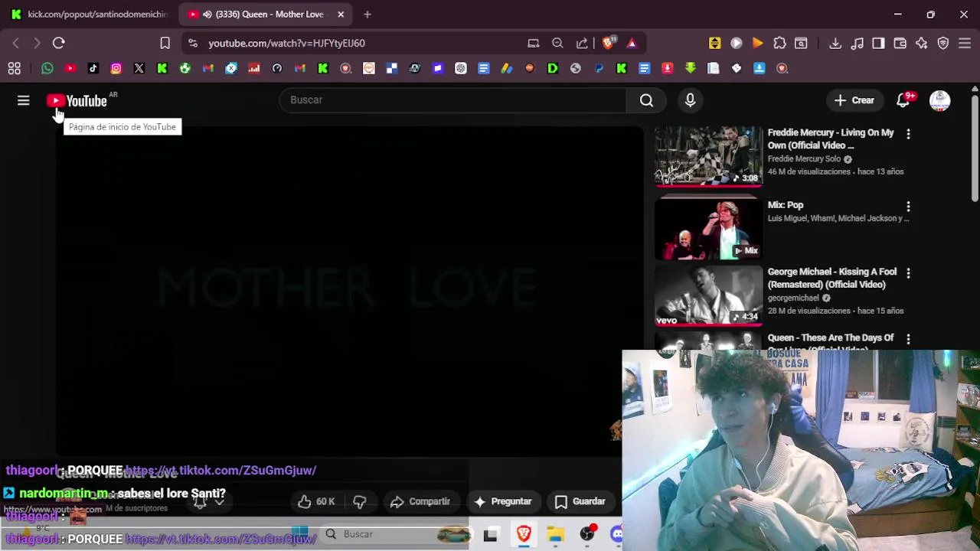The height and width of the screenshot is (551, 980).
Task: Open Task View from the taskbar
Action: coord(490,534)
